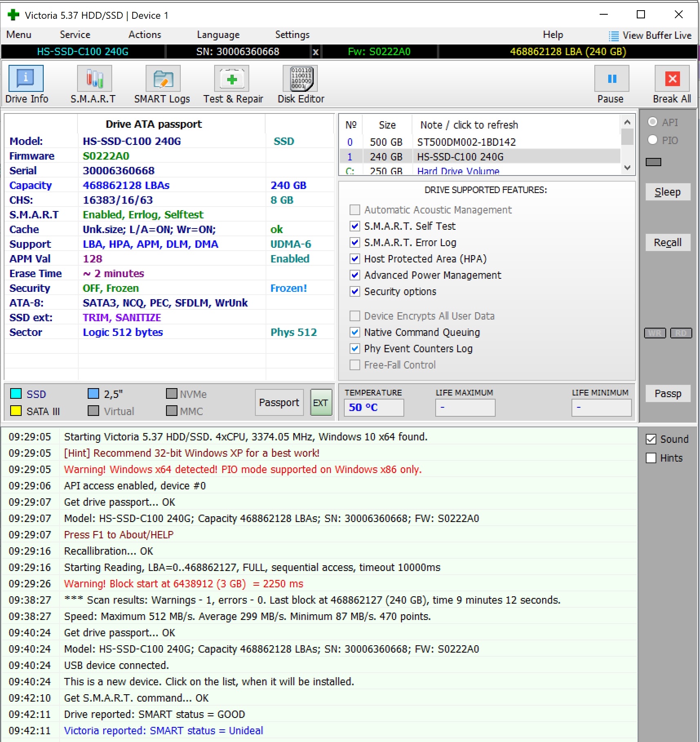Click the WR indicator
This screenshot has width=700, height=742.
point(655,333)
